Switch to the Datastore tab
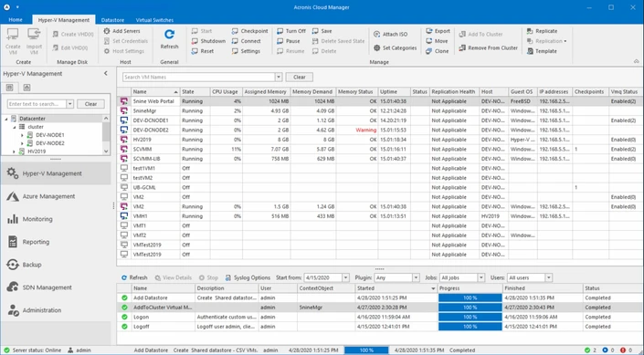 click(x=112, y=20)
